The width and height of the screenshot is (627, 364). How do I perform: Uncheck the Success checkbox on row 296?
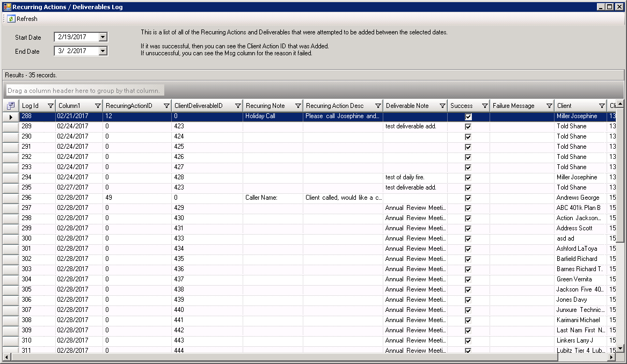click(468, 198)
